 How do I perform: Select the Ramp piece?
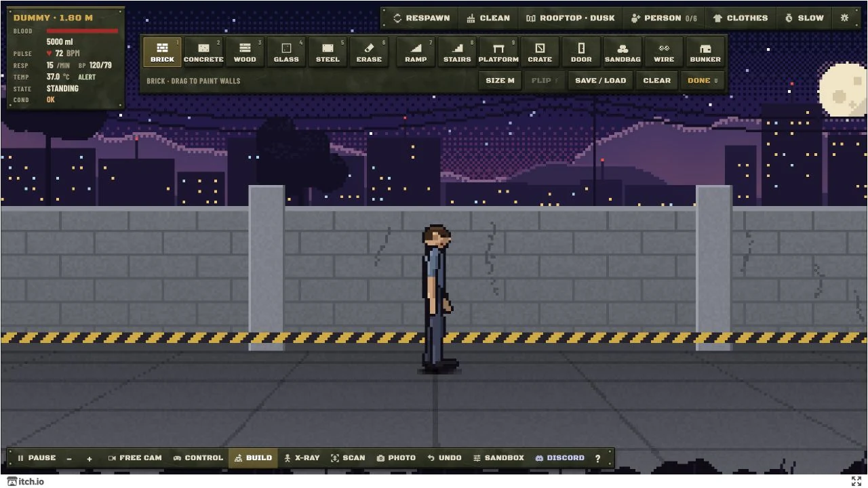(x=416, y=52)
